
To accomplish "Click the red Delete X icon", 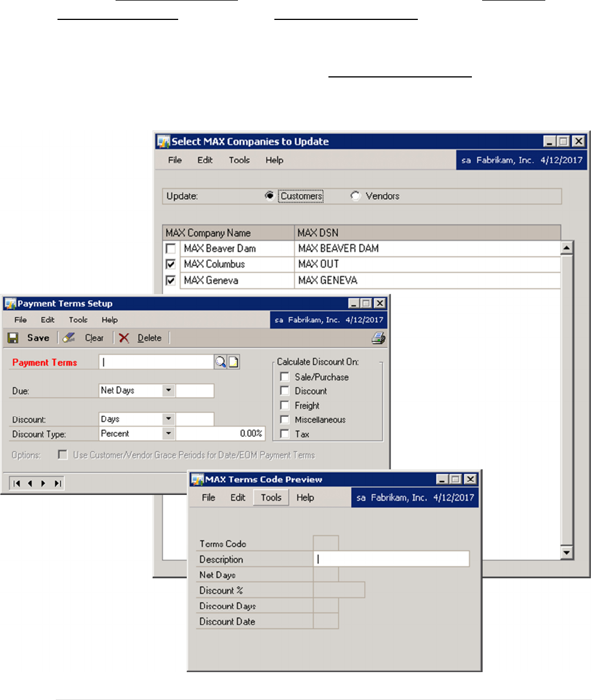I will coord(124,338).
